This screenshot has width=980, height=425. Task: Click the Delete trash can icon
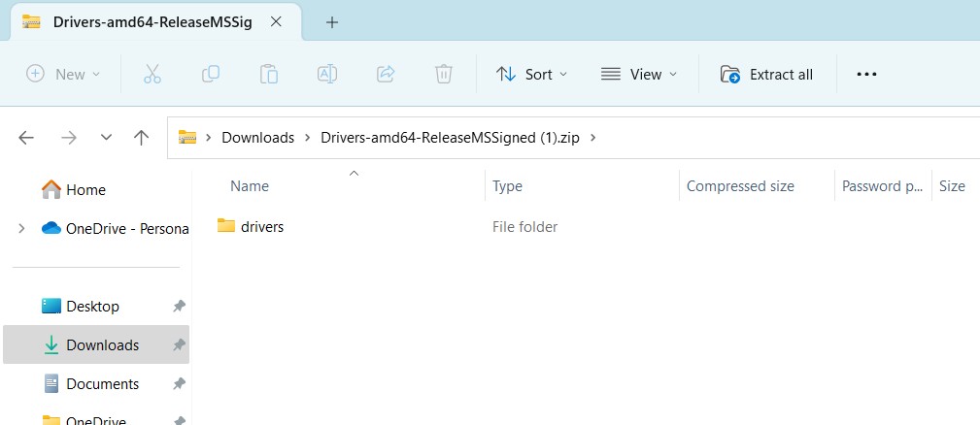[x=443, y=74]
